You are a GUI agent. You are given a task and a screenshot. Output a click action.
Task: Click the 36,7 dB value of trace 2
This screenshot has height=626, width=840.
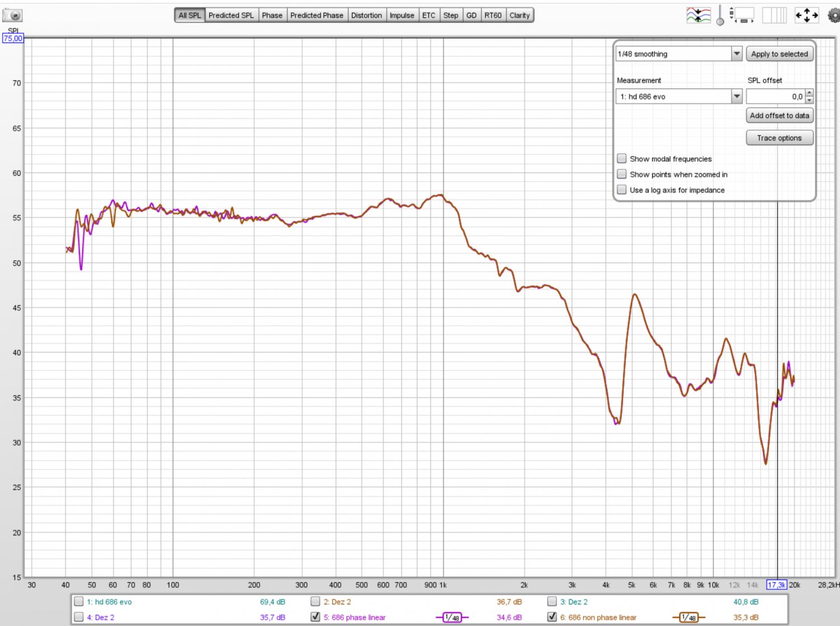509,602
